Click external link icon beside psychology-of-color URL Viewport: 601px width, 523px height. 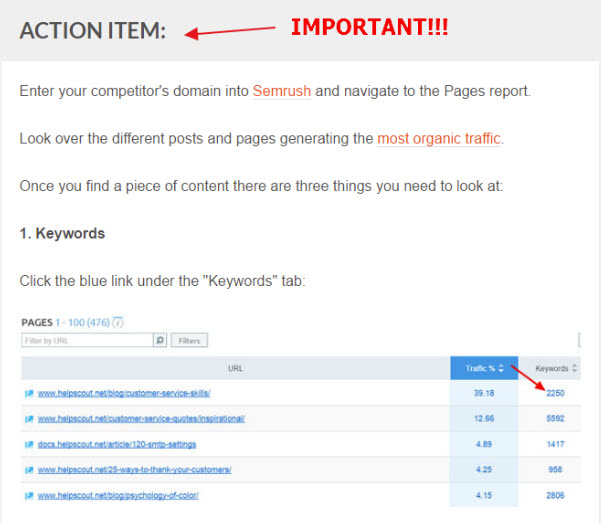pyautogui.click(x=29, y=494)
